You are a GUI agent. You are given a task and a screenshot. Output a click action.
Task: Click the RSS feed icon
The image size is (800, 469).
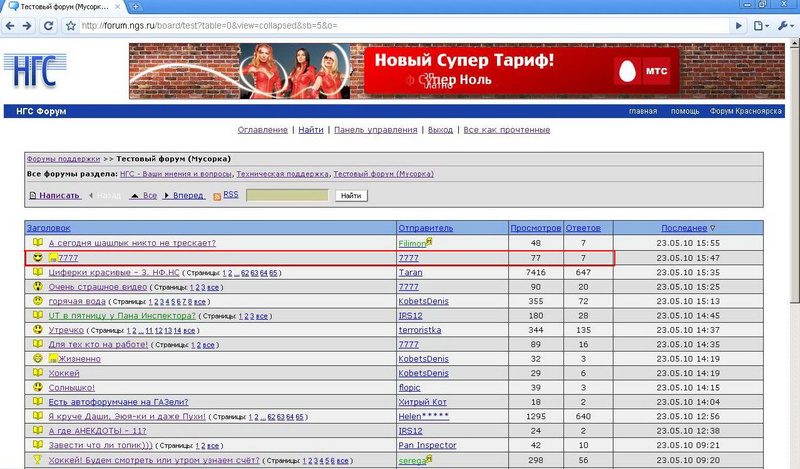pos(216,196)
